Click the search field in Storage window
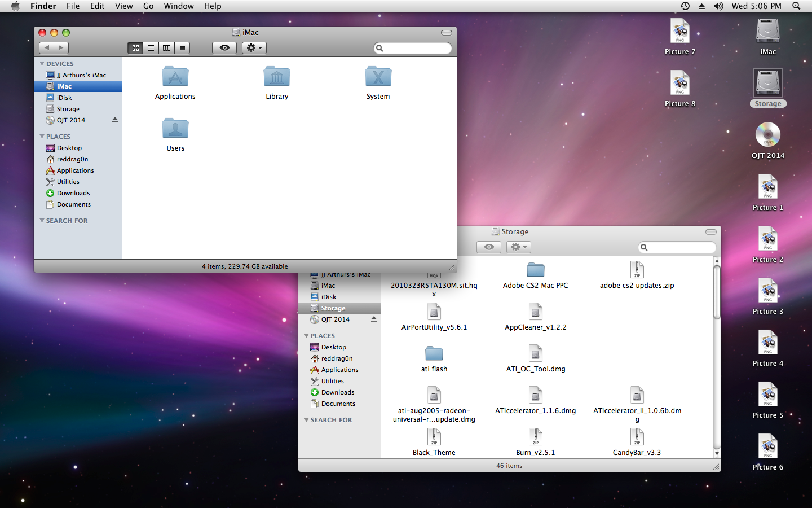812x508 pixels. [x=677, y=247]
